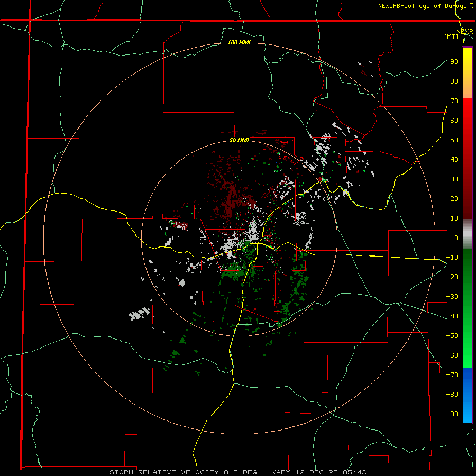Viewport: 476px width, 476px height.
Task: Click the 12 DEC 25 05:48 timestamp
Action: [330, 472]
